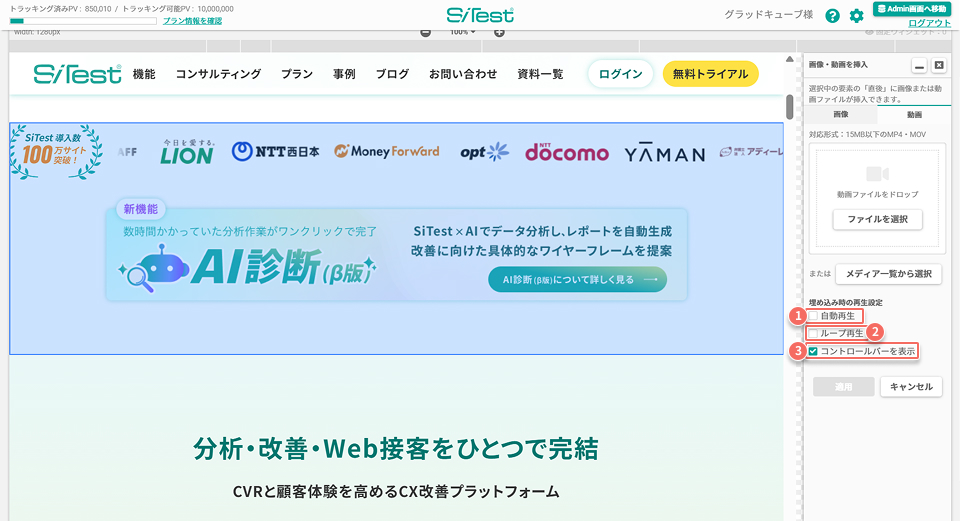Open the プラン navigation item
The width and height of the screenshot is (960, 521).
(297, 74)
